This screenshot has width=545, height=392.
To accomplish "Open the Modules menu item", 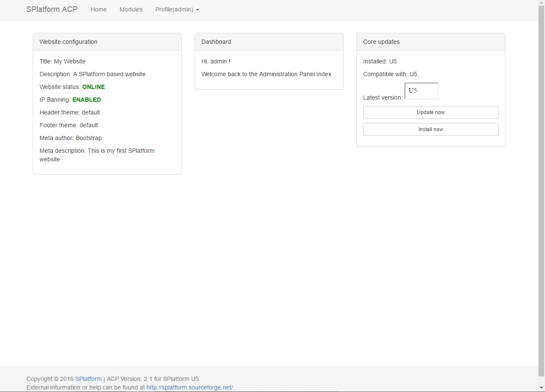I will 131,9.
